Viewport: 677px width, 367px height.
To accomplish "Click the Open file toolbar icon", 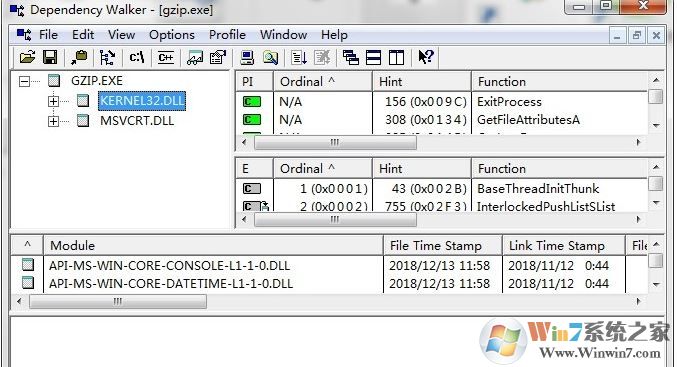I will 27,57.
